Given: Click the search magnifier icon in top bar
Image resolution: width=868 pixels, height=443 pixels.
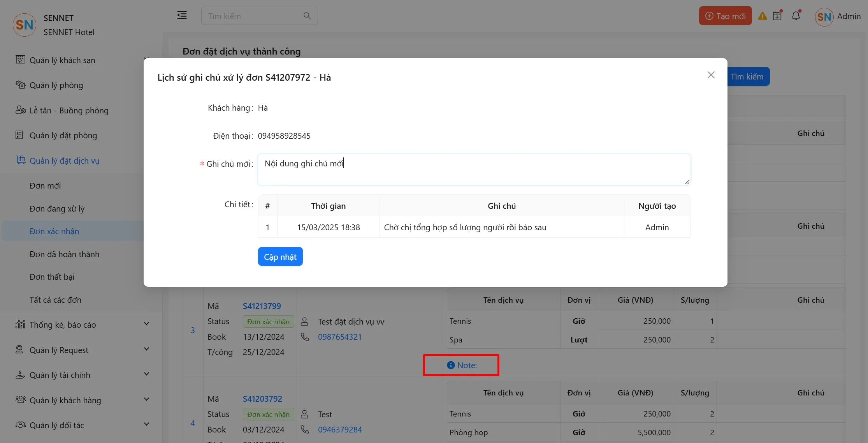Looking at the screenshot, I should coord(307,16).
